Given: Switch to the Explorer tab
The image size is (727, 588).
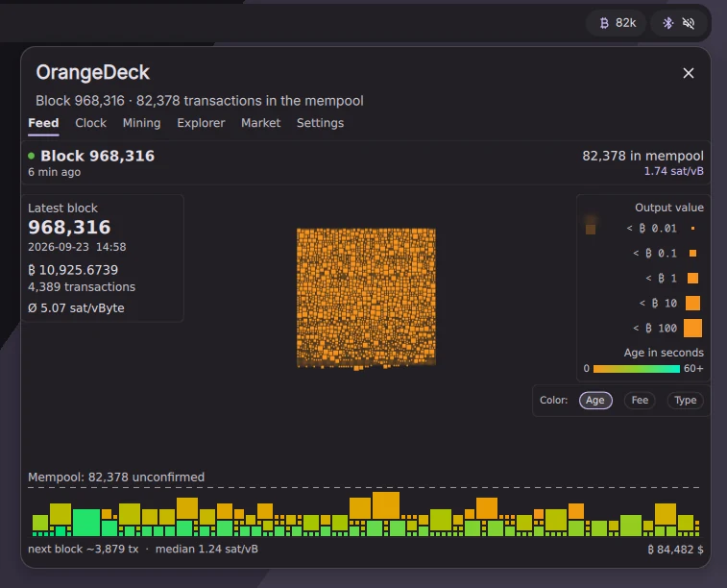Looking at the screenshot, I should pos(201,123).
